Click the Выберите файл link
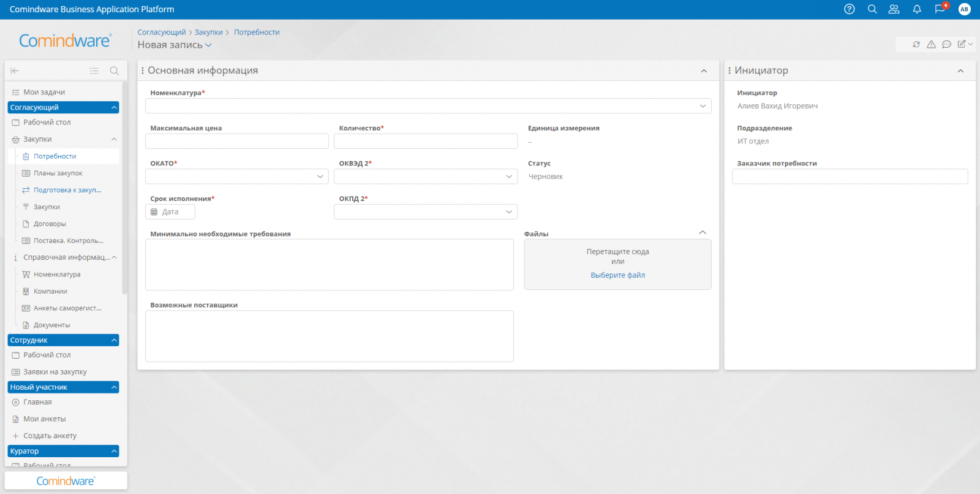 617,275
